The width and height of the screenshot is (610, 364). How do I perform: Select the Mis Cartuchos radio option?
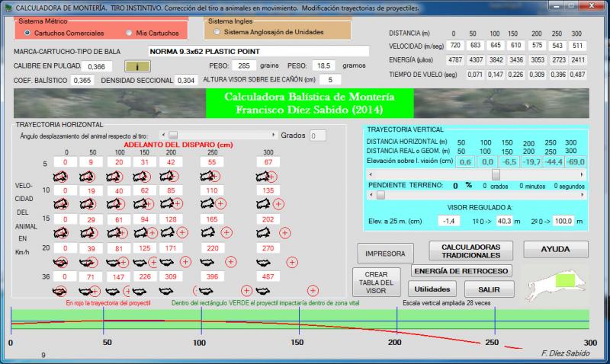point(130,34)
